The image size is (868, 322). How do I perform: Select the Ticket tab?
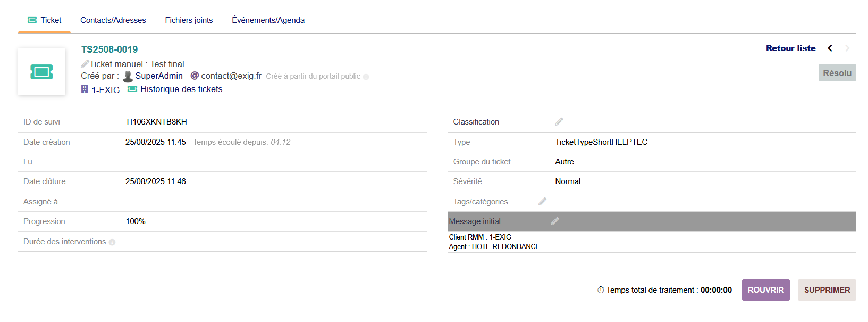(45, 20)
